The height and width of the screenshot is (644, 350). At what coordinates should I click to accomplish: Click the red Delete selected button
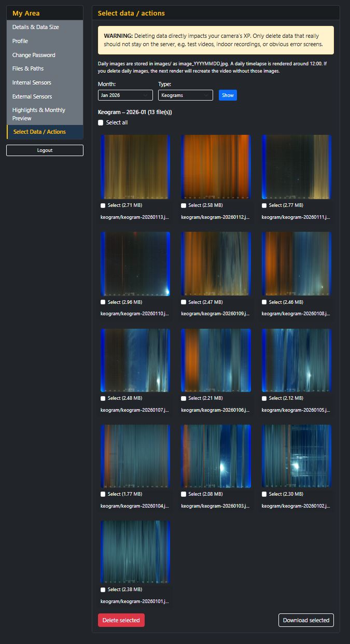[x=121, y=620]
